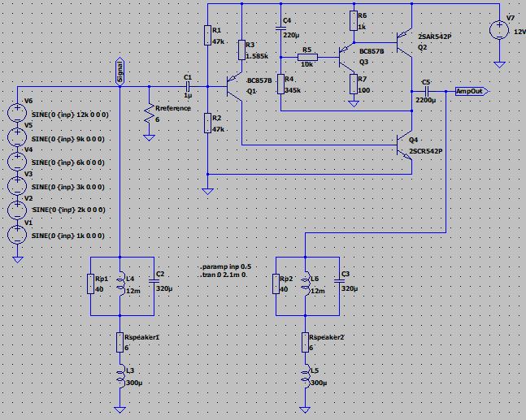Select the V6 12k sine source symbol
This screenshot has height=420, width=526.
pyautogui.click(x=17, y=112)
